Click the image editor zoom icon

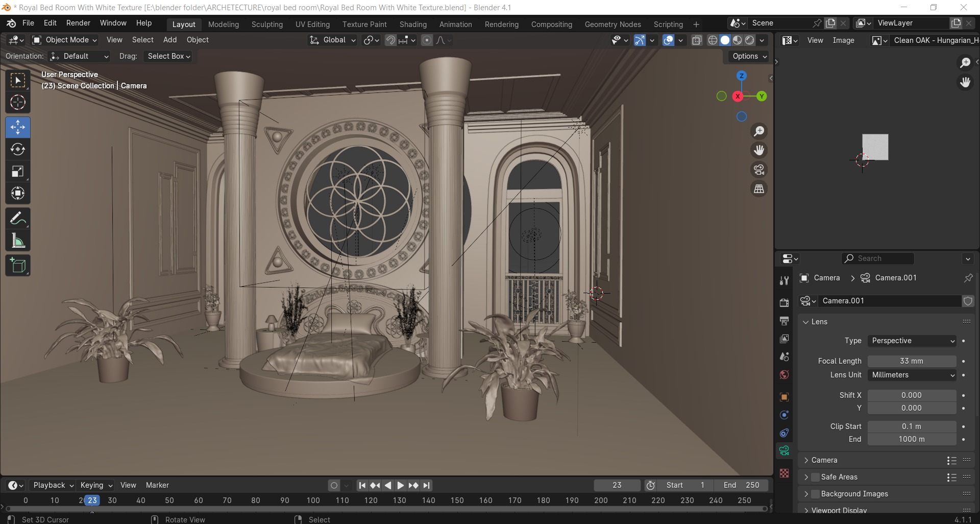965,62
